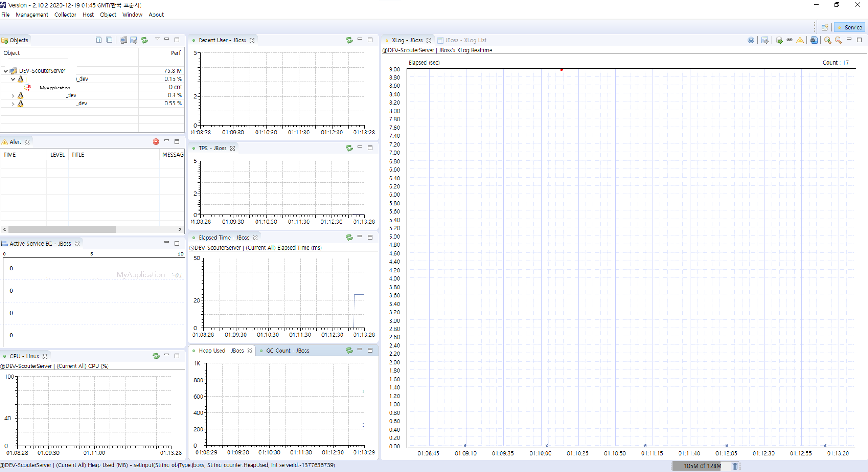Screen dimensions: 868x472
Task: Zoom out on the XLog chart
Action: pos(838,40)
